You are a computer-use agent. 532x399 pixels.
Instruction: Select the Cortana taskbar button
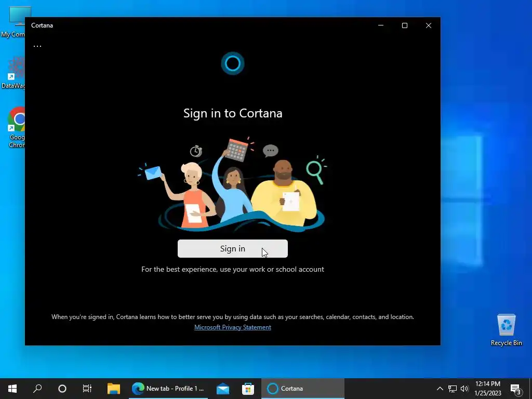[x=303, y=389]
